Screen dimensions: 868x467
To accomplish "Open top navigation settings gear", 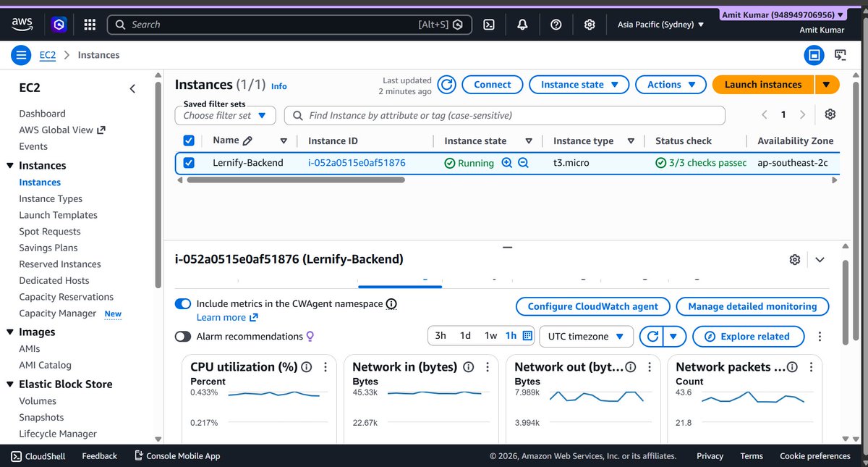I will [590, 25].
